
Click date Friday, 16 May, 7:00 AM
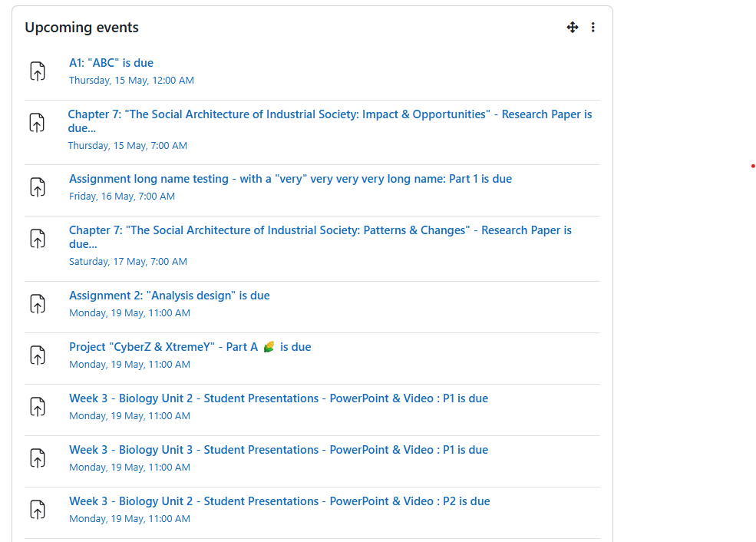tap(122, 197)
